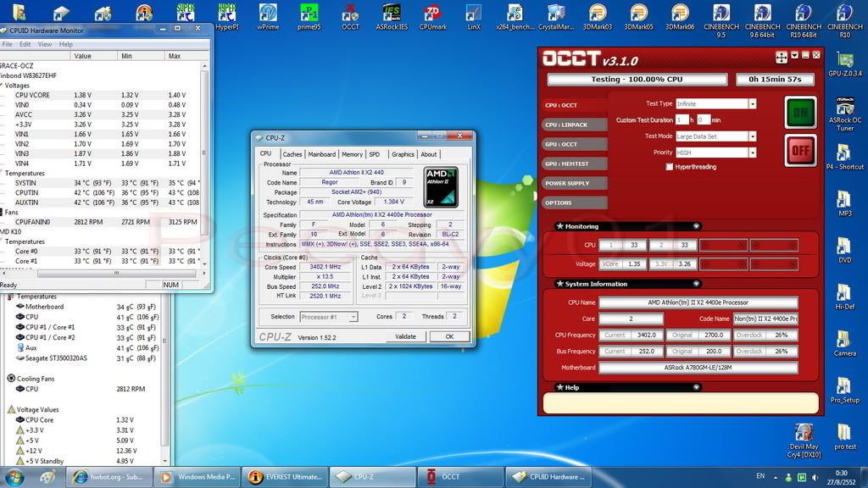
Task: Launch LinX from the desktop
Action: (x=474, y=17)
